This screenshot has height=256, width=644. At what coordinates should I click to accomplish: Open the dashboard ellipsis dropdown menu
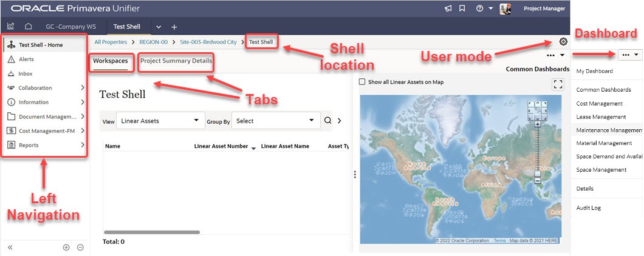pyautogui.click(x=630, y=54)
